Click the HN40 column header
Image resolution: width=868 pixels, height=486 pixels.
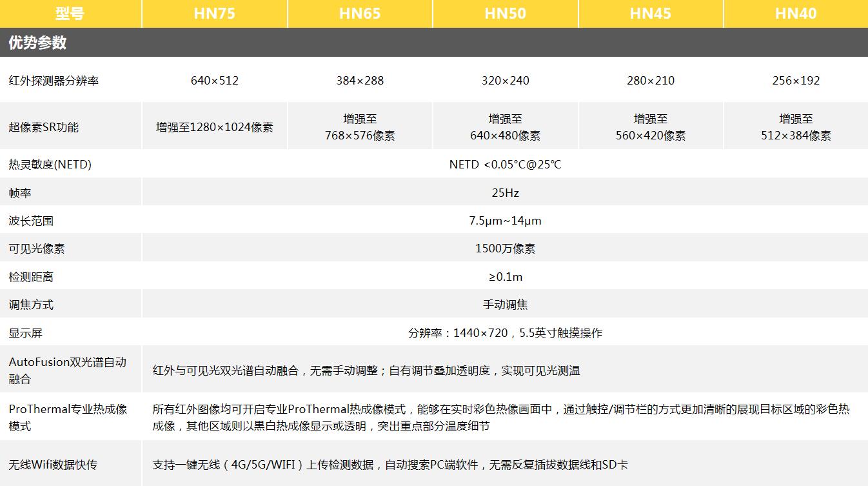796,14
